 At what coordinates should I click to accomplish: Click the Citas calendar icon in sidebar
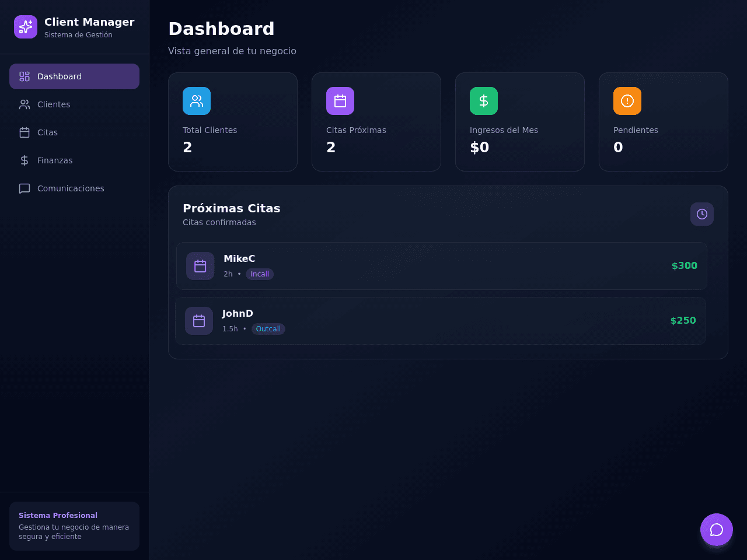tap(25, 132)
